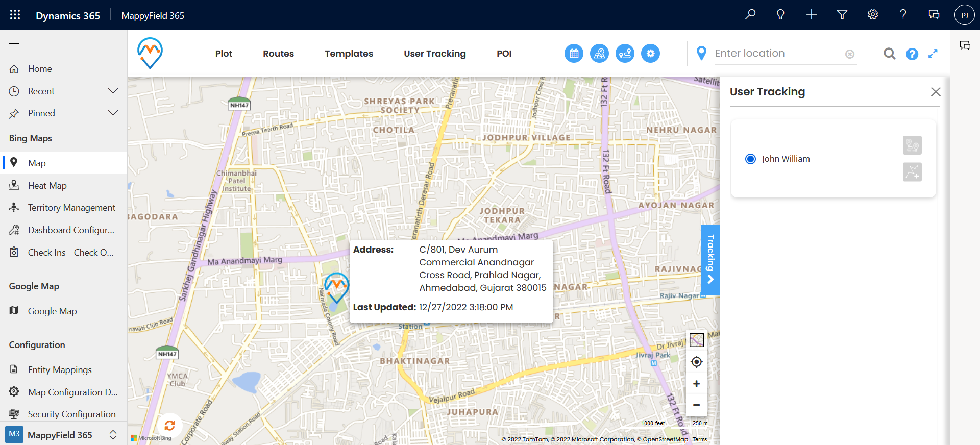This screenshot has width=980, height=445.
Task: Open the Templates menu
Action: pos(349,54)
